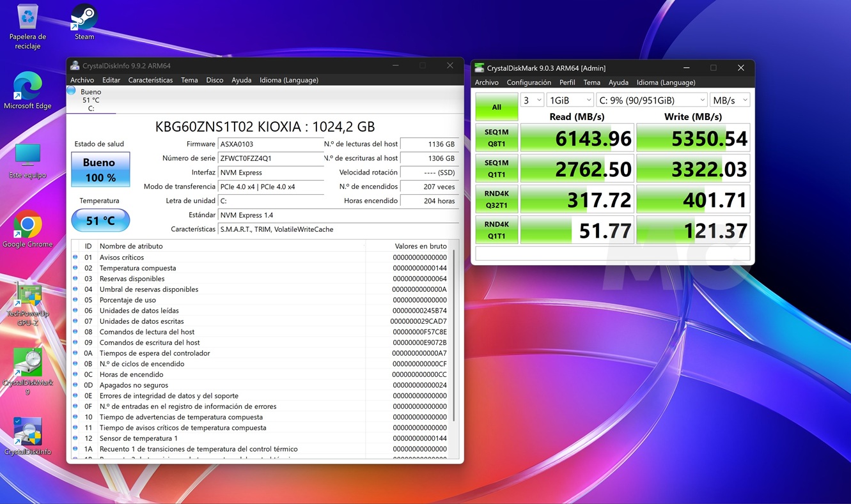Select the Bueno 51 °C C: disk tab

(x=91, y=100)
